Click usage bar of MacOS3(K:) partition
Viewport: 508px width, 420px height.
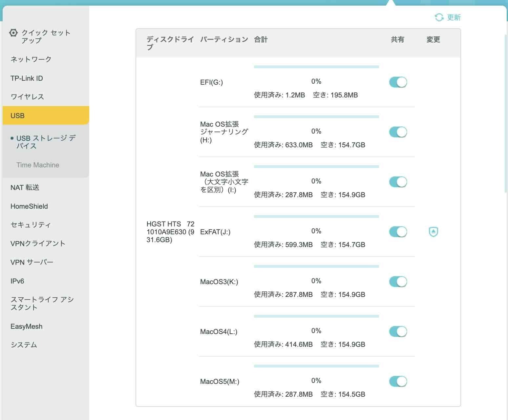(x=316, y=266)
